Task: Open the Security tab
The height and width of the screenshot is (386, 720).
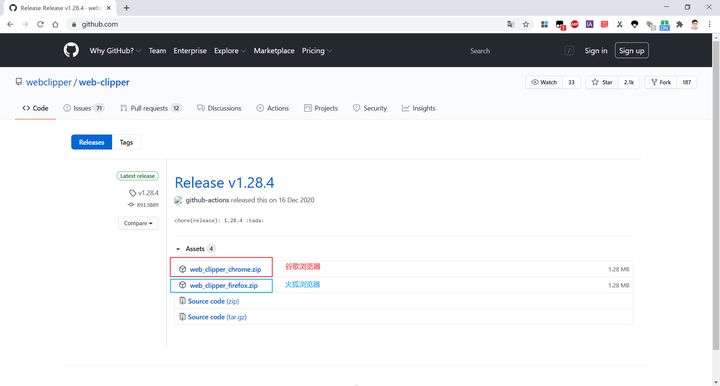Action: 370,108
